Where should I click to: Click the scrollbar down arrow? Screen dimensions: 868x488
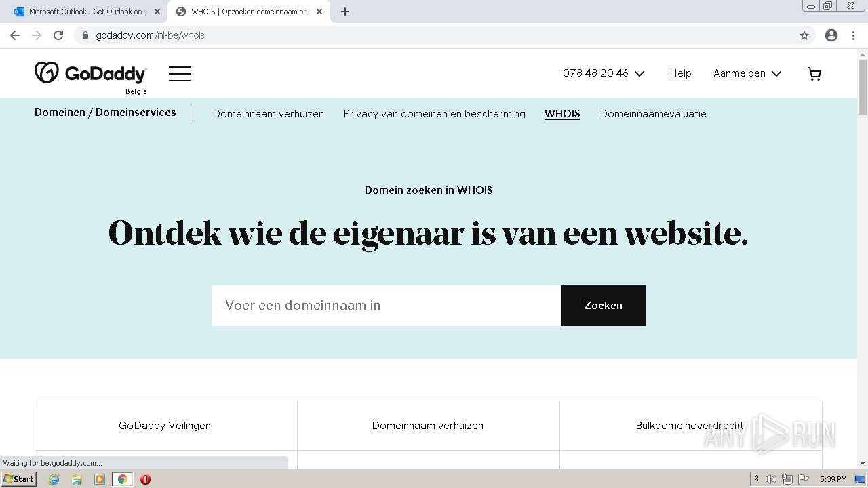863,463
